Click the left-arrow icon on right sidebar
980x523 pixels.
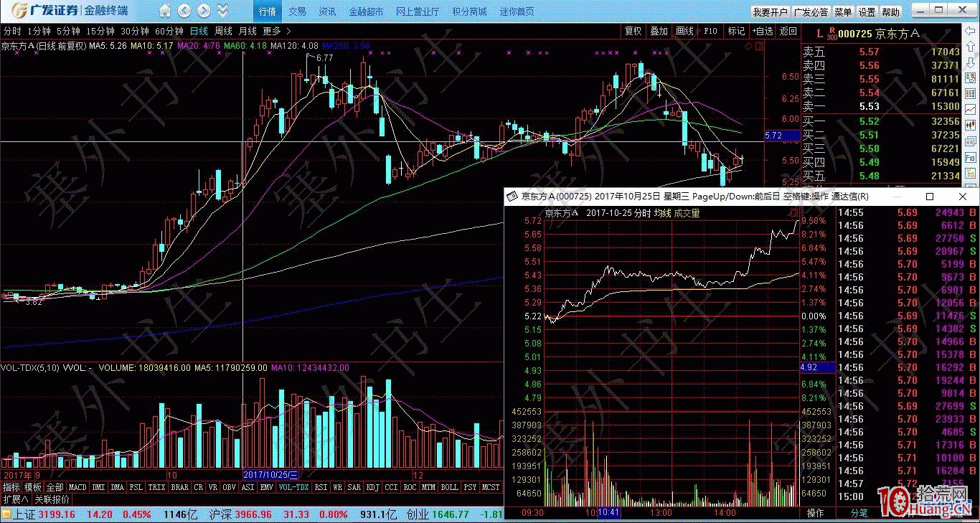[x=969, y=32]
